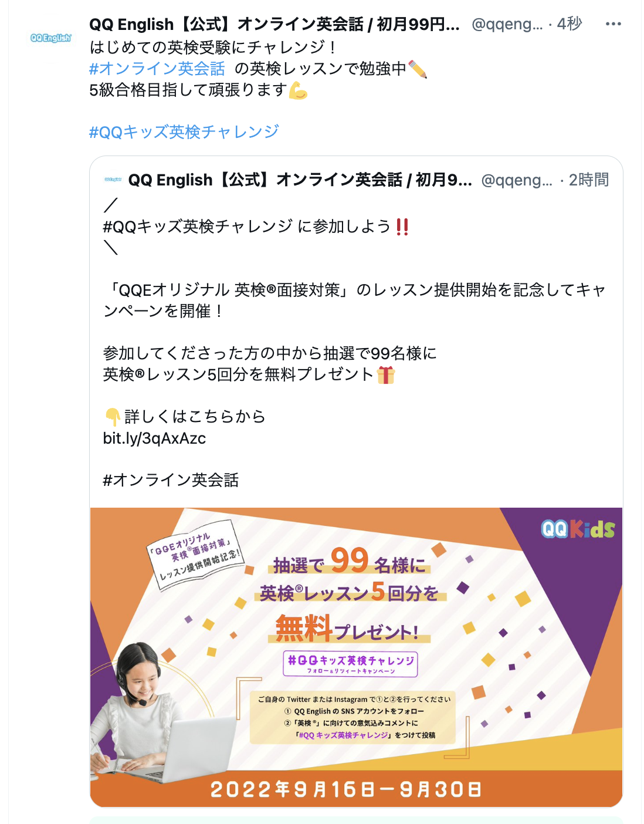Click the QQ English display name of the main tweet

(274, 25)
